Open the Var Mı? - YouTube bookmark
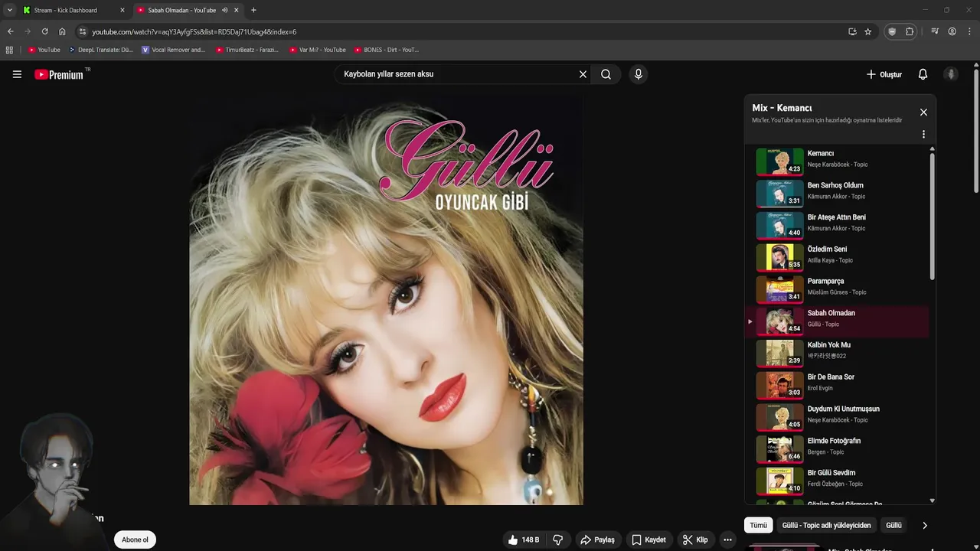This screenshot has width=980, height=551. [x=318, y=50]
